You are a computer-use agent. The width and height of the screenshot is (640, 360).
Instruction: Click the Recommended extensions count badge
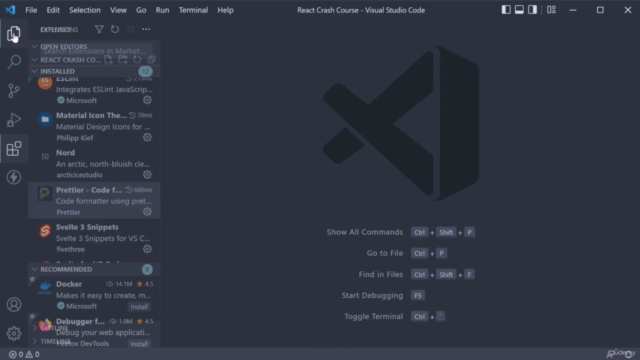point(147,269)
